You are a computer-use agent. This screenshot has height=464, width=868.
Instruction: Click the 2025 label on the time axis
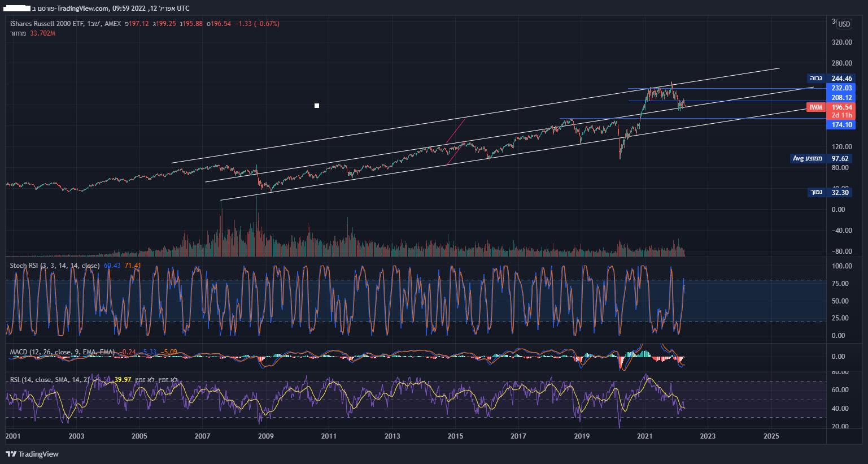coord(771,436)
